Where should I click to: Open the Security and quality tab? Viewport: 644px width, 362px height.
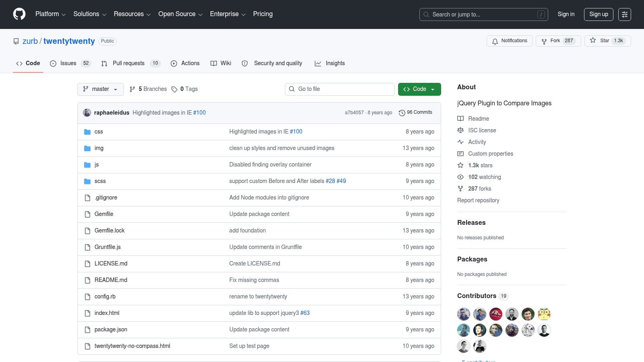[272, 63]
